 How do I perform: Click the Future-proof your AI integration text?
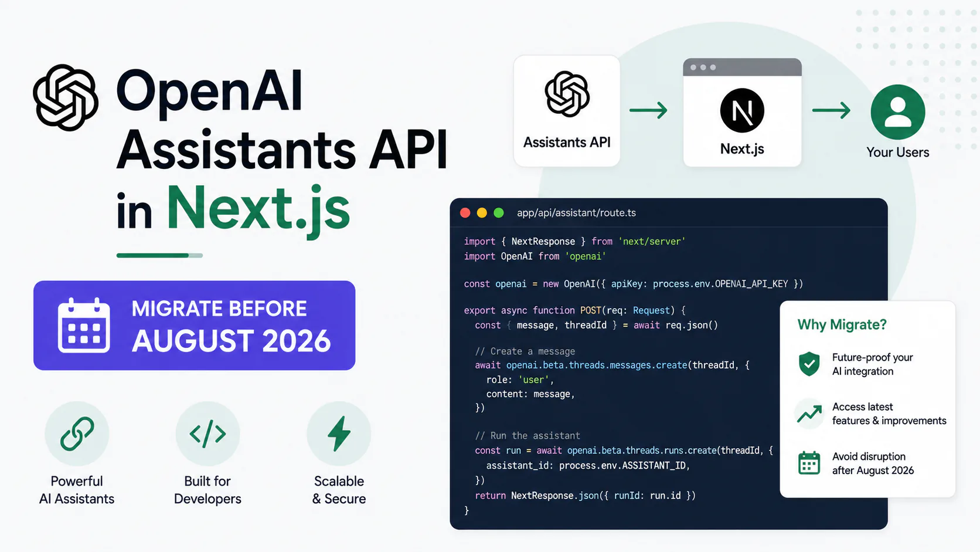coord(872,364)
